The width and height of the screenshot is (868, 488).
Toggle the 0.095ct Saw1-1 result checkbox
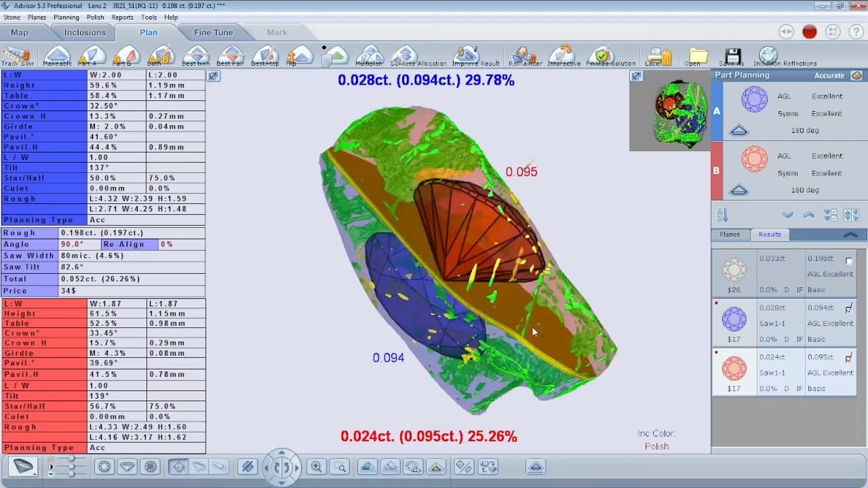point(849,358)
